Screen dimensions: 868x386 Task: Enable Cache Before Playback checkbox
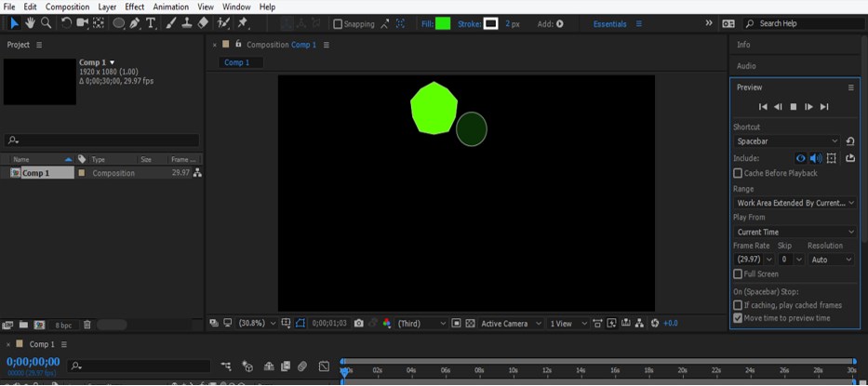(x=738, y=173)
